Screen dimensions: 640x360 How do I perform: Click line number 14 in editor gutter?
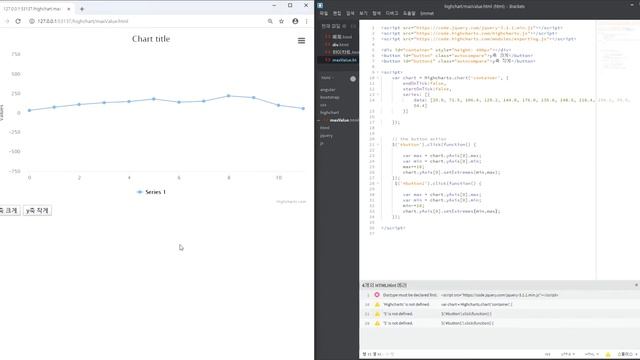(372, 100)
